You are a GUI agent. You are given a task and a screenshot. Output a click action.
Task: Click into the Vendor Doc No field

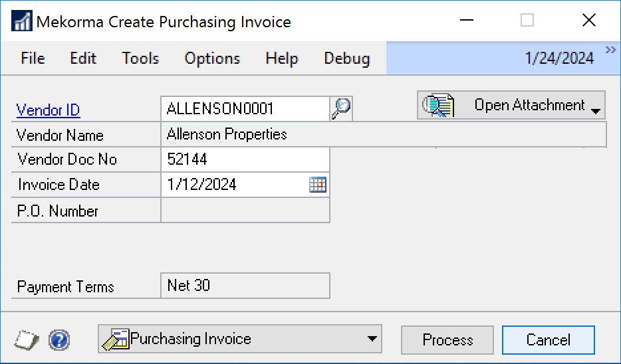(245, 160)
